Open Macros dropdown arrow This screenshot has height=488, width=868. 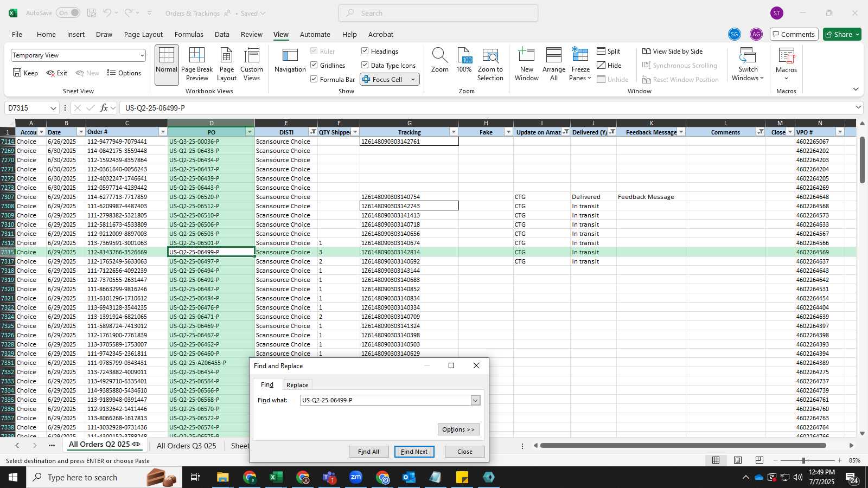[x=786, y=78]
